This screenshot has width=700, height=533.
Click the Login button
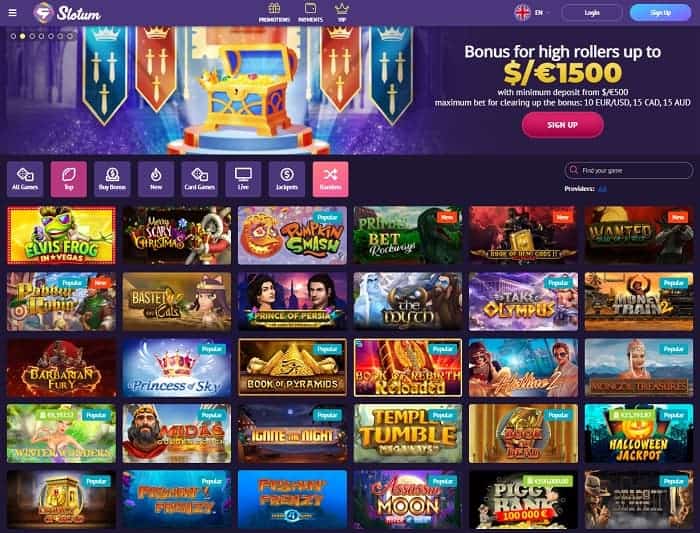click(592, 12)
